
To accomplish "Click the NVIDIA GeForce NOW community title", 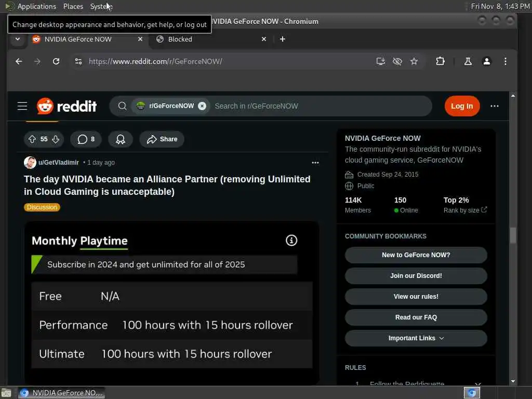I will [383, 138].
